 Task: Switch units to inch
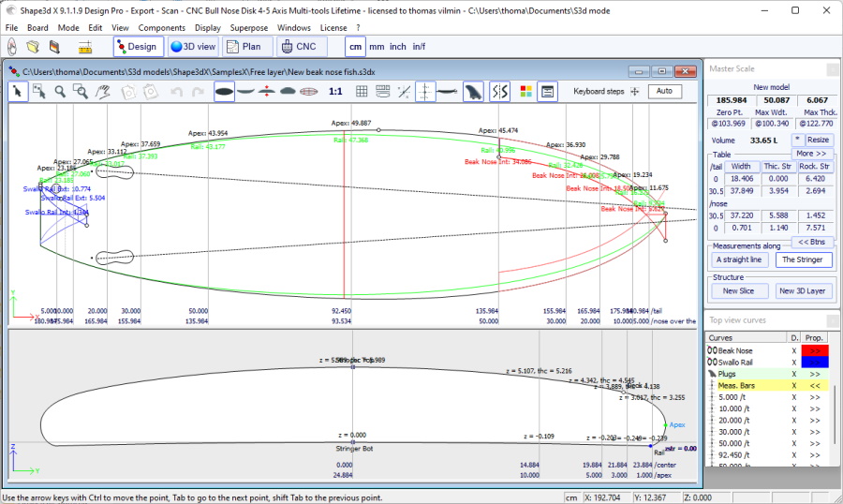[398, 46]
